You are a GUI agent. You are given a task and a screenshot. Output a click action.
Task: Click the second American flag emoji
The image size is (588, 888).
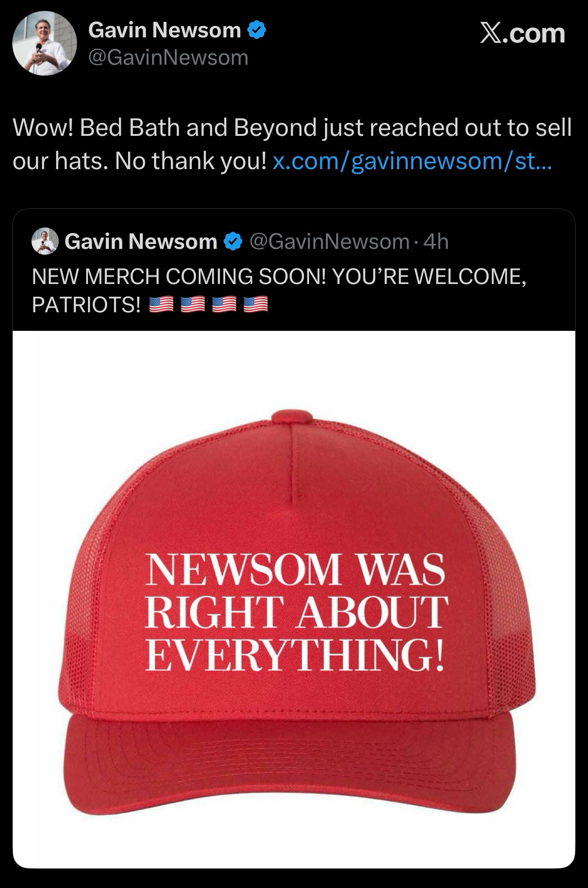tap(192, 304)
